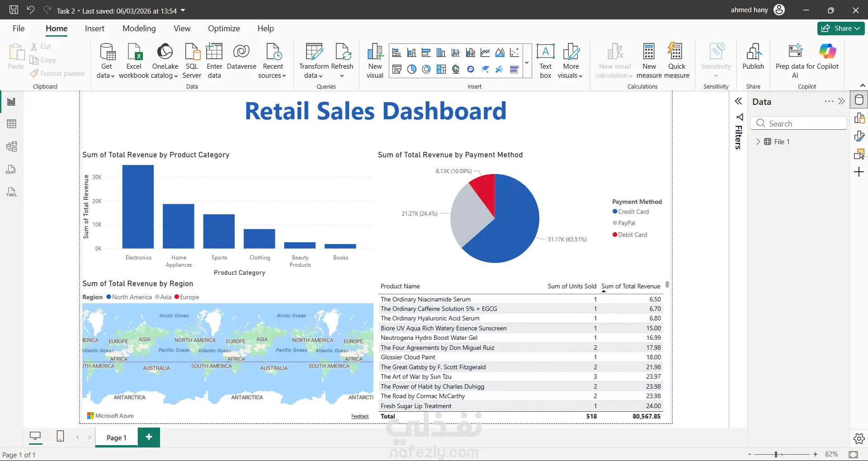Open the Build visual pane icon
This screenshot has width=868, height=461.
coord(859,118)
